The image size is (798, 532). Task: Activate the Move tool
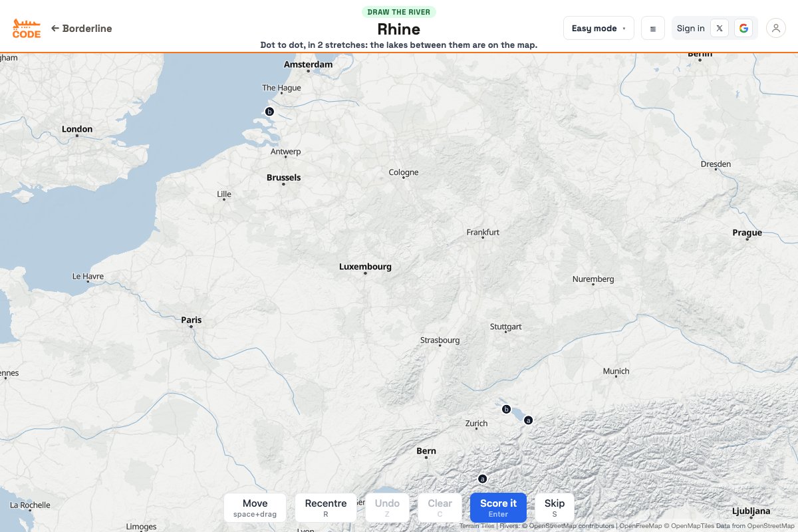255,507
